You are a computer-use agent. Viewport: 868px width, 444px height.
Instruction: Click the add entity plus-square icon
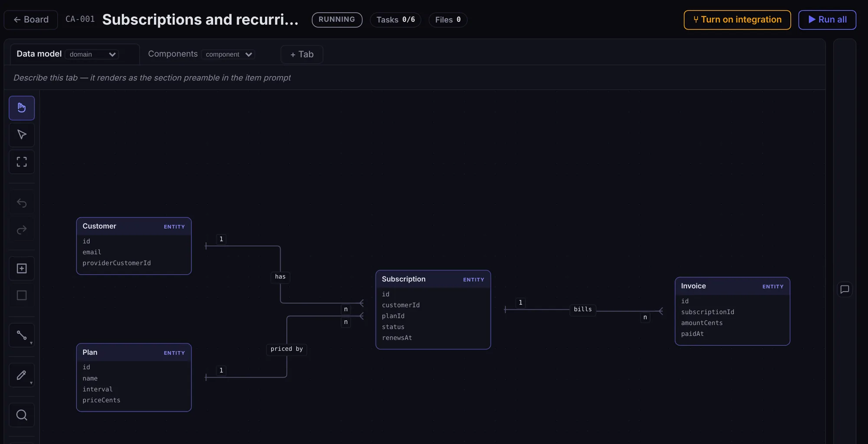click(22, 269)
